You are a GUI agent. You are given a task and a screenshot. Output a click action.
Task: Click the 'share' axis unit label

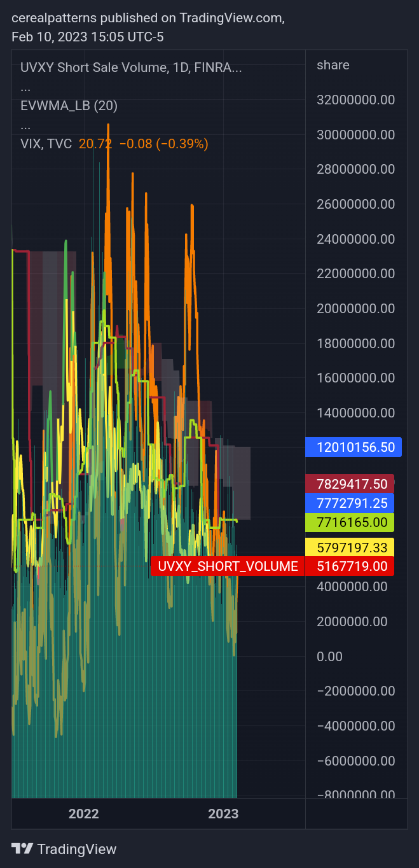[x=333, y=65]
